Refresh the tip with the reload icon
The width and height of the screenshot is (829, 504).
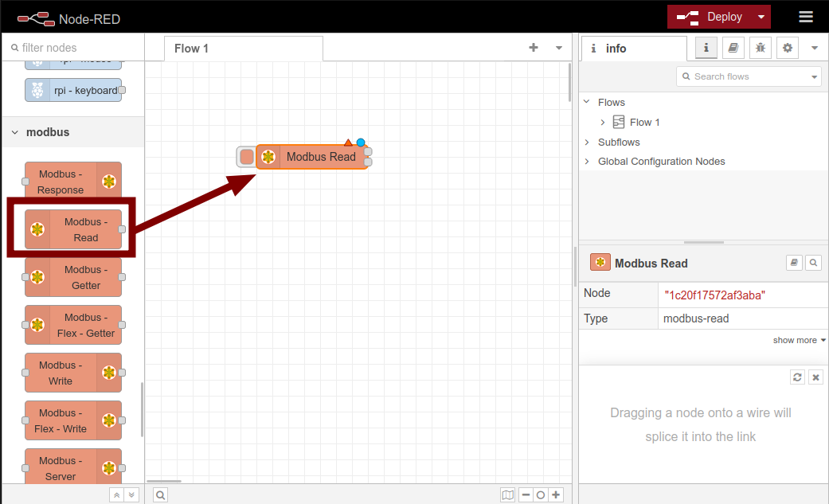pos(797,377)
